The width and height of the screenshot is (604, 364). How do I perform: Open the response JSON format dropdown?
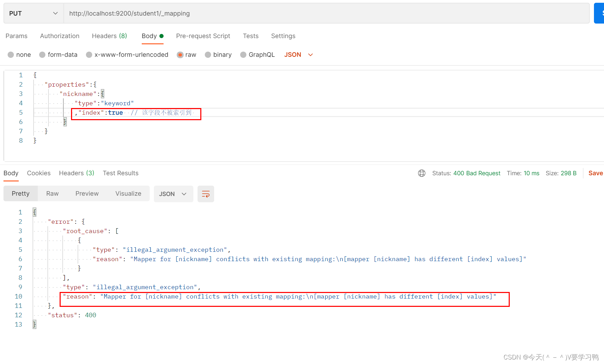(x=173, y=194)
